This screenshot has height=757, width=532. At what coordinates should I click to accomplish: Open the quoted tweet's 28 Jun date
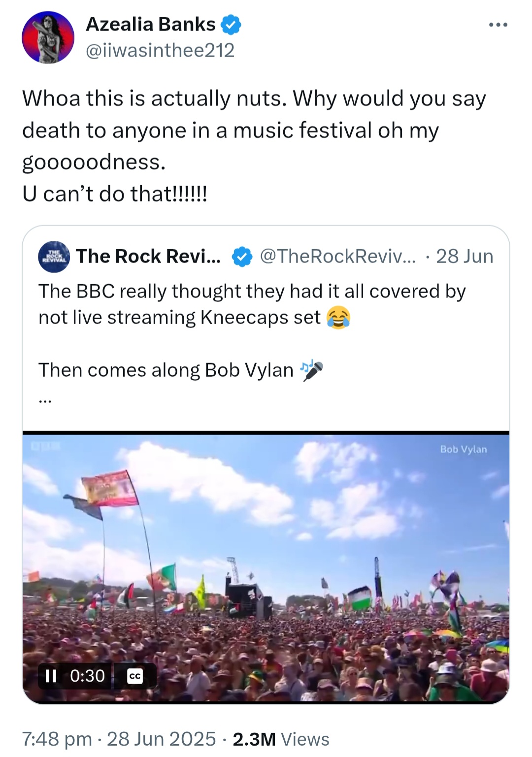(x=465, y=257)
